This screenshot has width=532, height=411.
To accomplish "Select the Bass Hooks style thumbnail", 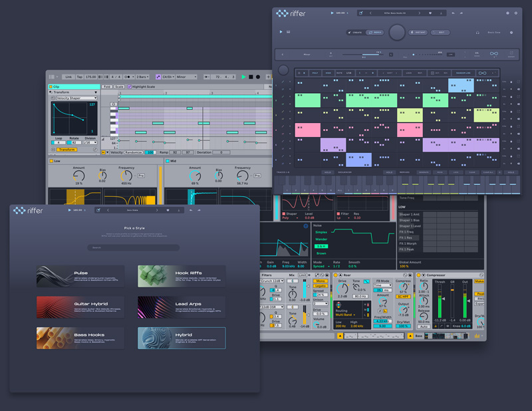I will [x=80, y=338].
